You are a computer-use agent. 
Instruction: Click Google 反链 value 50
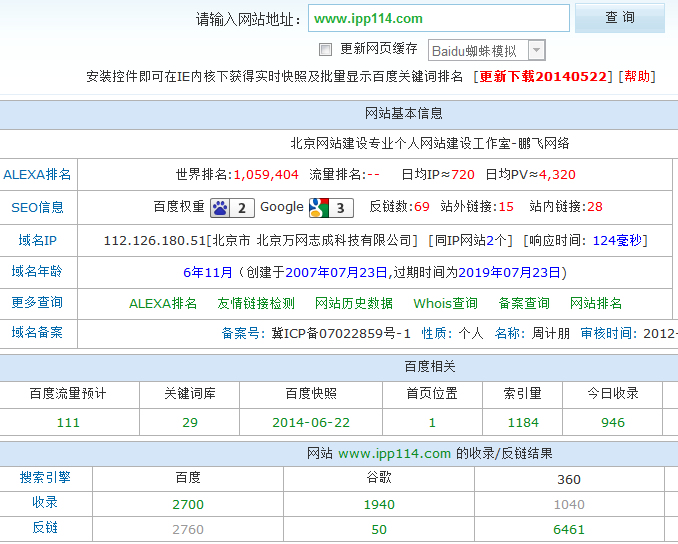[379, 530]
